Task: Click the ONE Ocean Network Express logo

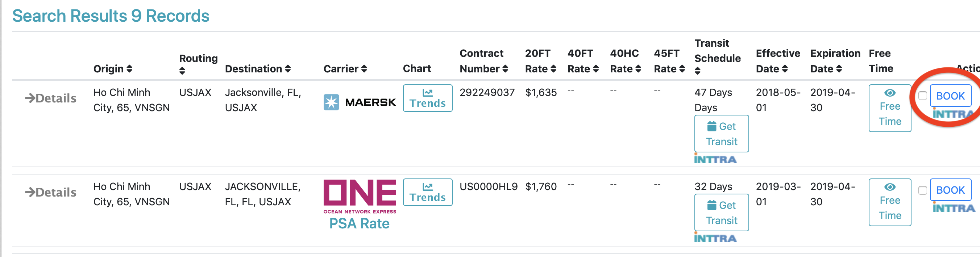Action: 360,196
